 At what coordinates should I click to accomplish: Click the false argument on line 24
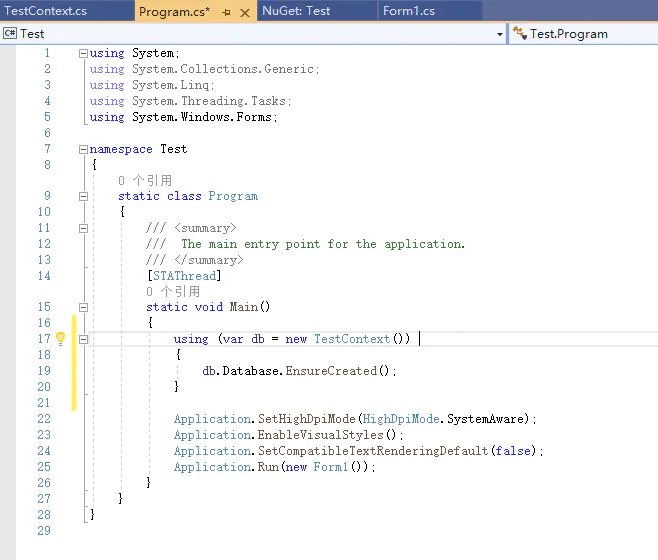point(513,450)
